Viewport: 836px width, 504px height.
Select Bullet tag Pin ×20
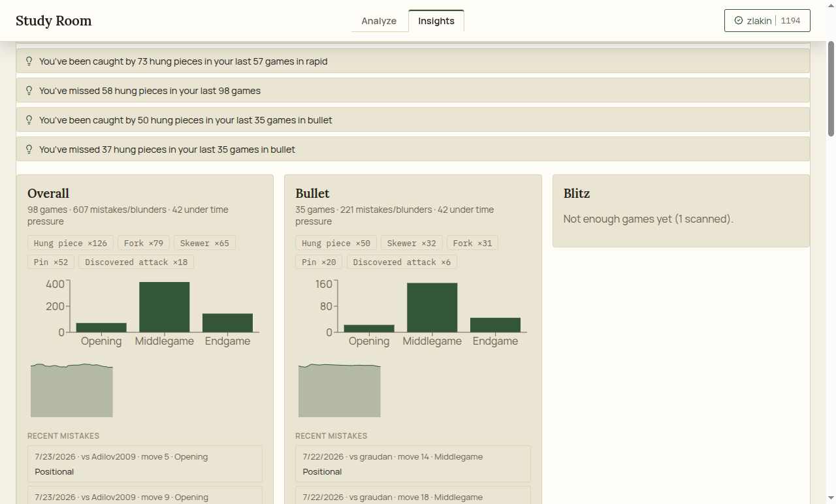click(x=319, y=262)
